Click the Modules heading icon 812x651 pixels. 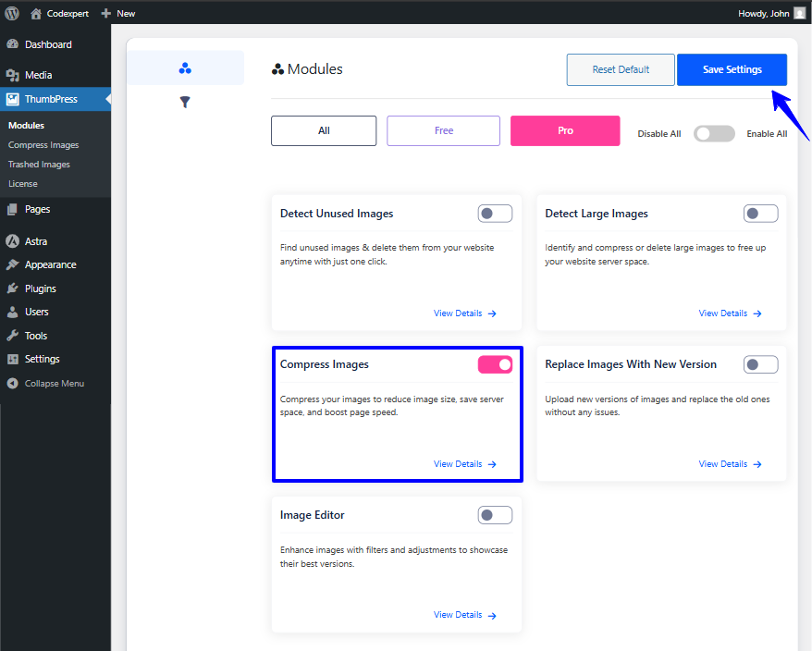click(277, 69)
